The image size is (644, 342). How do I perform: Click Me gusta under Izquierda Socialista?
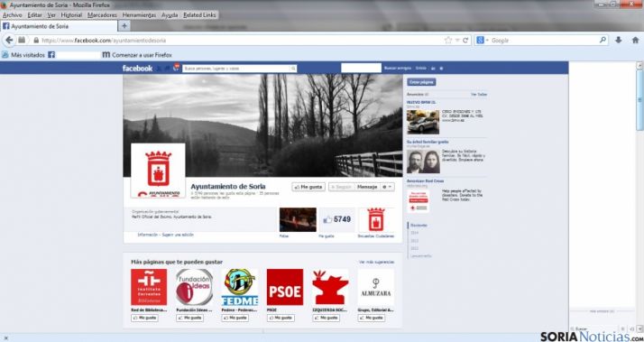click(326, 319)
